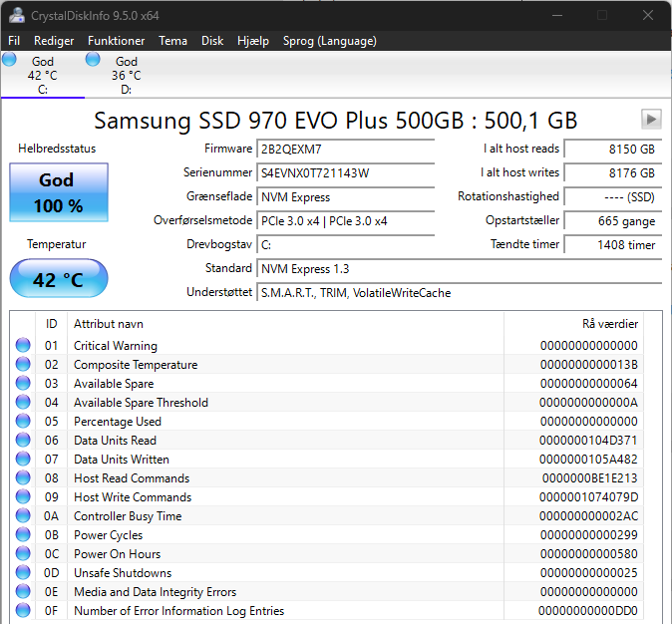This screenshot has width=672, height=624.
Task: Select the Composite Temperature attribute name
Action: 136,365
